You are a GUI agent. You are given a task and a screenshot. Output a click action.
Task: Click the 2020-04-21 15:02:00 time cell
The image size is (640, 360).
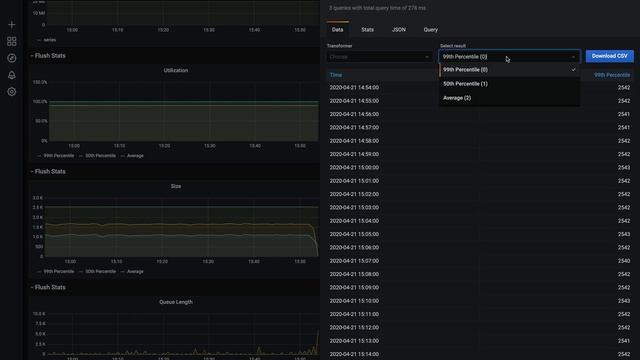pos(354,194)
